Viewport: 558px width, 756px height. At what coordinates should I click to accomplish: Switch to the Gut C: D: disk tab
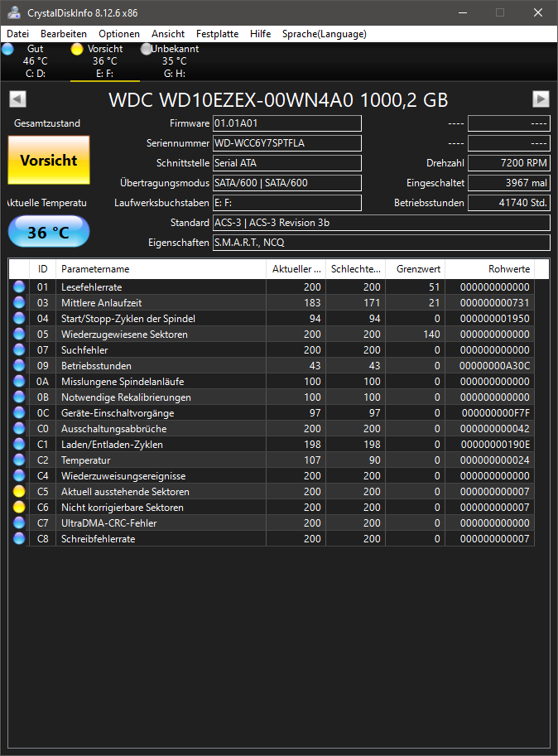pos(35,61)
